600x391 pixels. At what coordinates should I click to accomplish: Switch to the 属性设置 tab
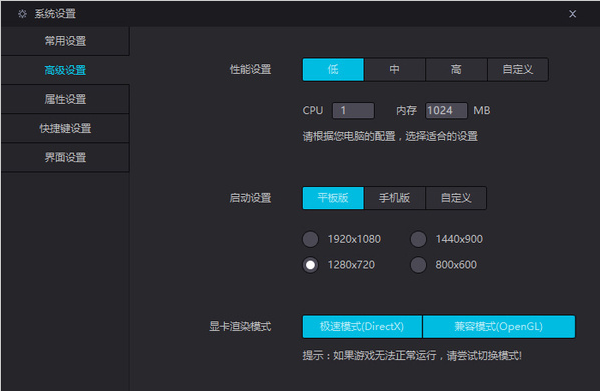pos(65,99)
